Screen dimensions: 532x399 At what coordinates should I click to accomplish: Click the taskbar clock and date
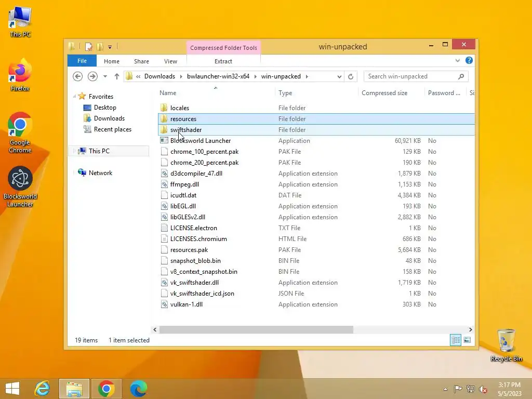pos(509,389)
